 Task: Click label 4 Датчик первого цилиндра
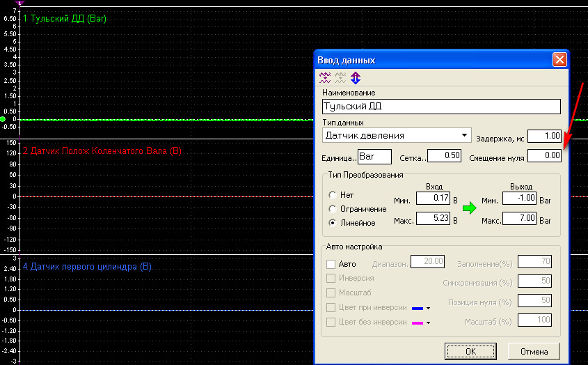[x=87, y=267]
